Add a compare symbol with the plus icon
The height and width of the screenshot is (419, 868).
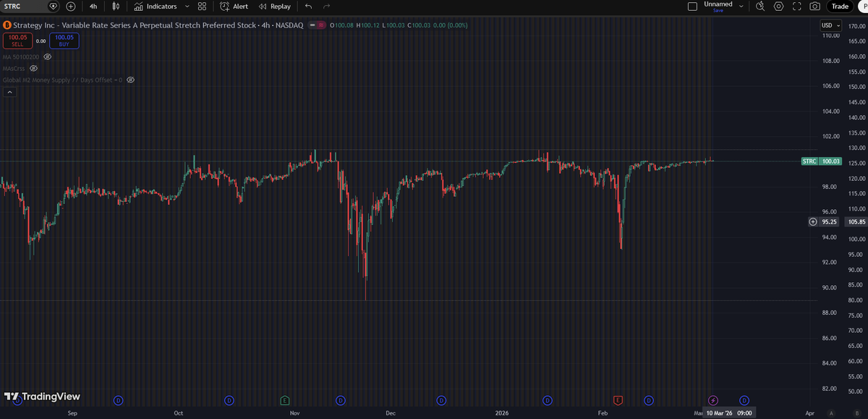[x=70, y=7]
